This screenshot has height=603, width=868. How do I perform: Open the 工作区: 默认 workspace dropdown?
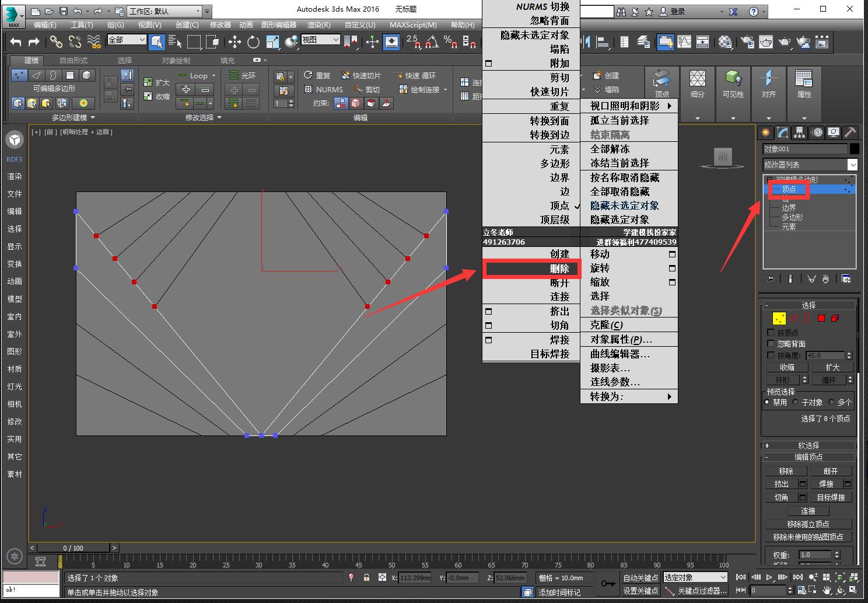point(164,11)
